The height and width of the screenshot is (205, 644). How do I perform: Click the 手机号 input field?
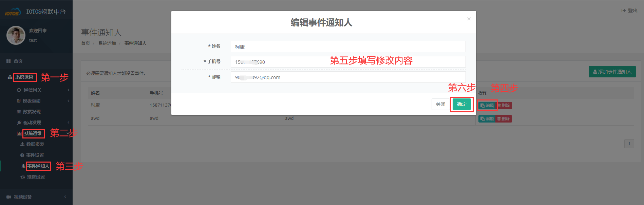click(348, 62)
